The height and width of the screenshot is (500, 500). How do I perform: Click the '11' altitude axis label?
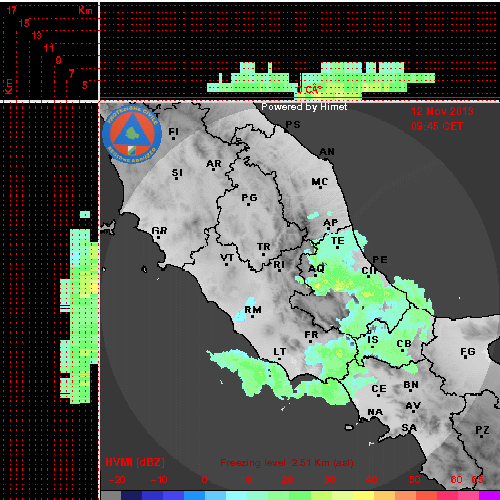(49, 48)
